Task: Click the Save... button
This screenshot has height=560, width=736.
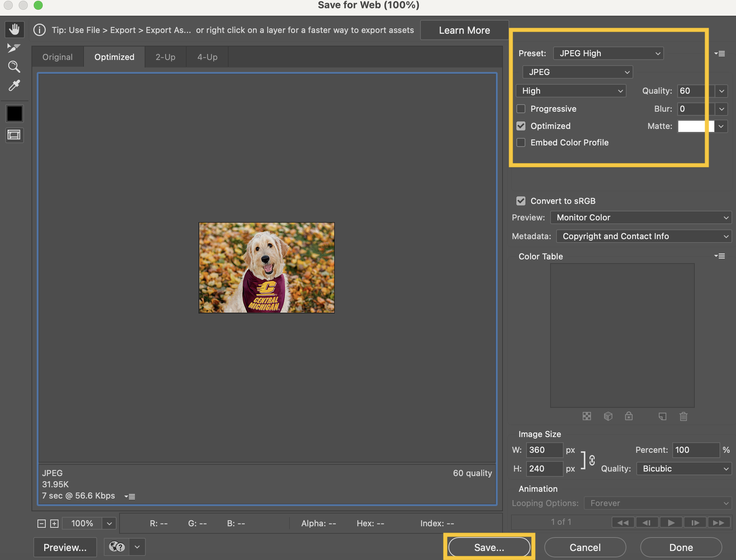Action: (x=489, y=547)
